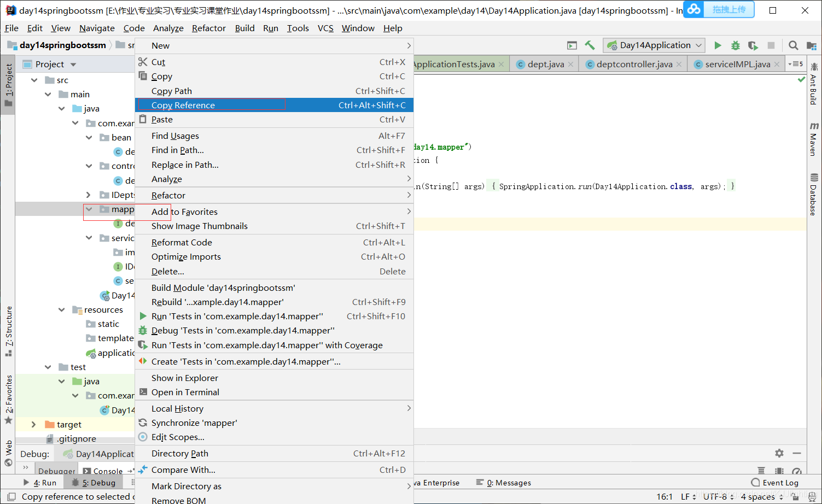This screenshot has height=504, width=822.
Task: Click the green Run button in toolbar
Action: click(718, 45)
